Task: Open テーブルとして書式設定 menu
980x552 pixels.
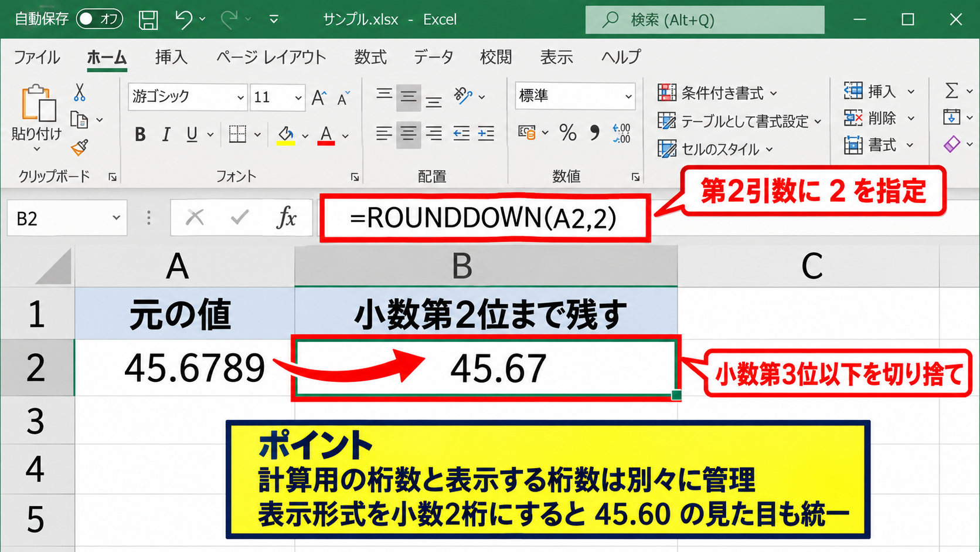Action: 740,121
